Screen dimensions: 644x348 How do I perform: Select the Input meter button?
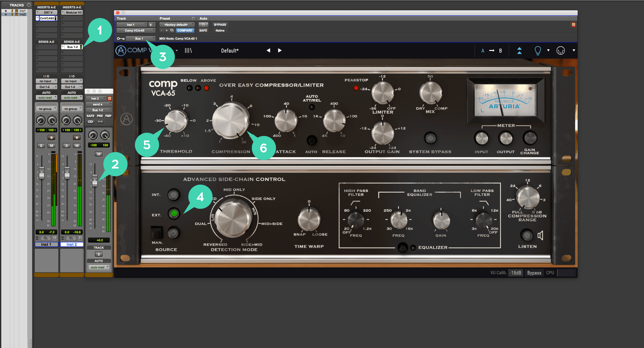pos(482,138)
